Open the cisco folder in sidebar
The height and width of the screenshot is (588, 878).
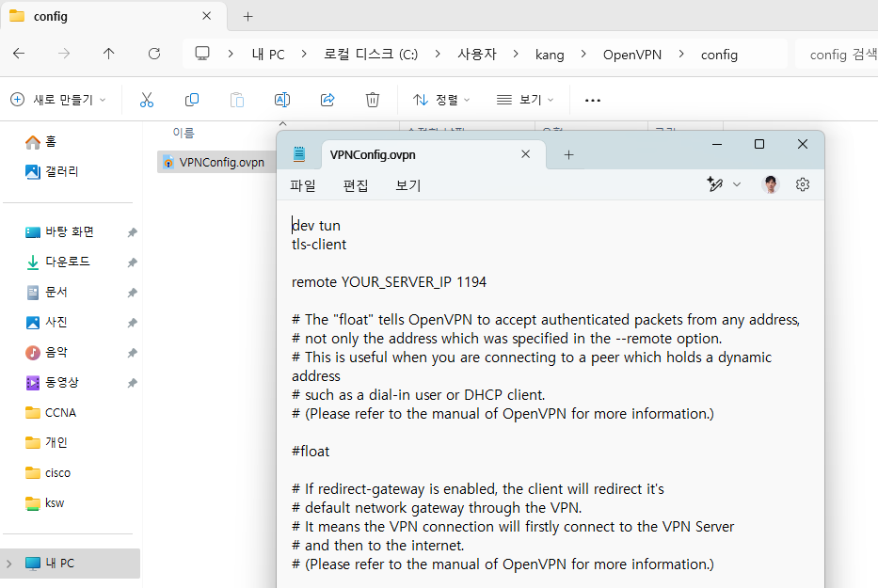click(x=48, y=472)
